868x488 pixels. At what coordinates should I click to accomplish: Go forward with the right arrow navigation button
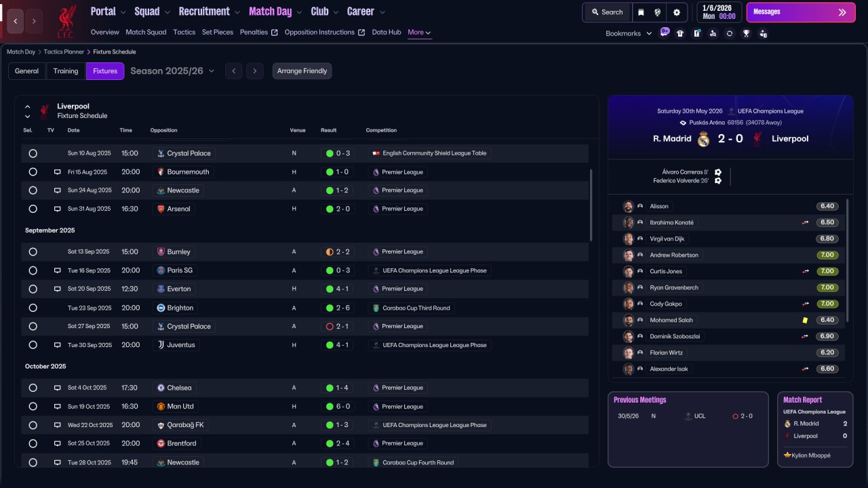click(x=34, y=21)
